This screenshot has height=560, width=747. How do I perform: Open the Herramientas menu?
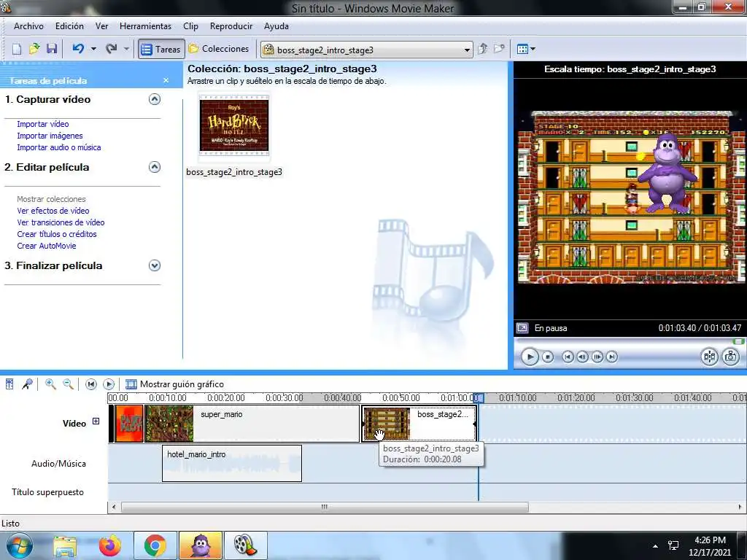pos(145,26)
